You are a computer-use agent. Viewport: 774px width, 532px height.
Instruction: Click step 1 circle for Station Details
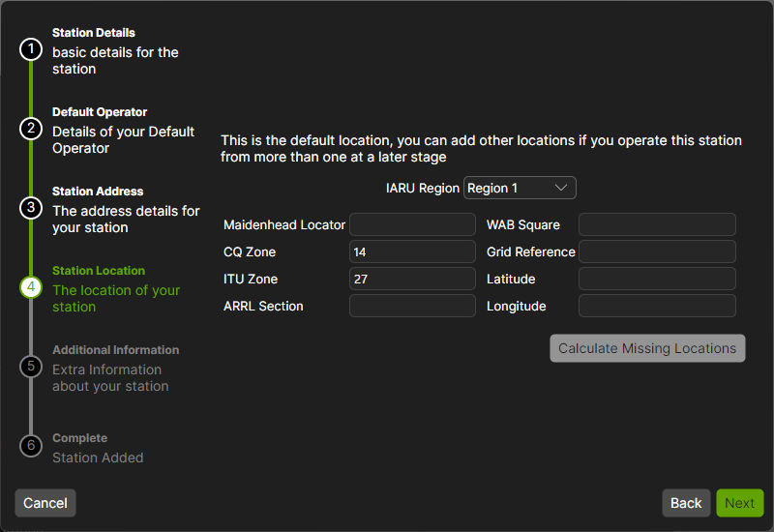(x=31, y=49)
